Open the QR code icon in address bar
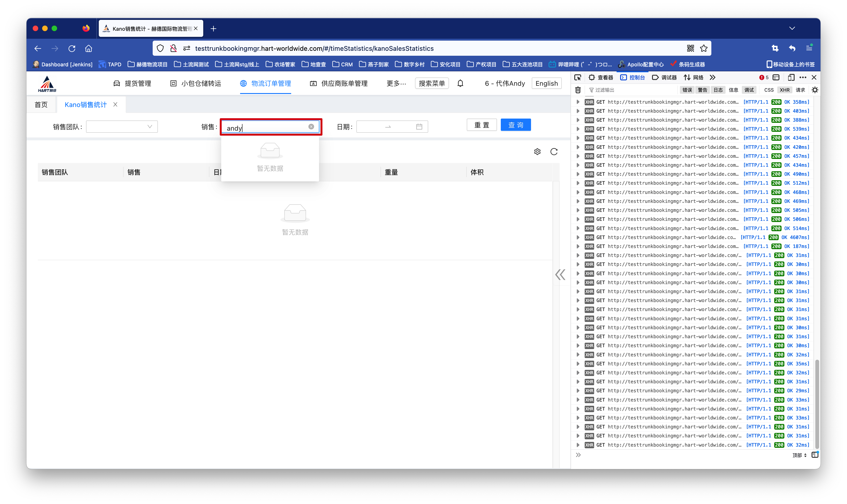847x504 pixels. 690,48
